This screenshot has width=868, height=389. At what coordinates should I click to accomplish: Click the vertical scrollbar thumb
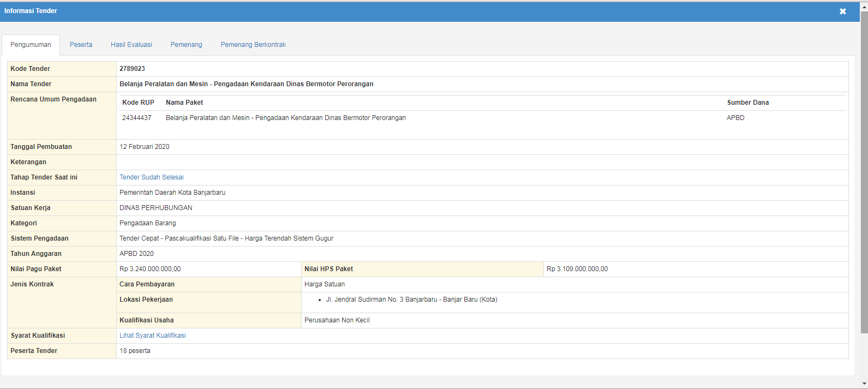click(864, 172)
